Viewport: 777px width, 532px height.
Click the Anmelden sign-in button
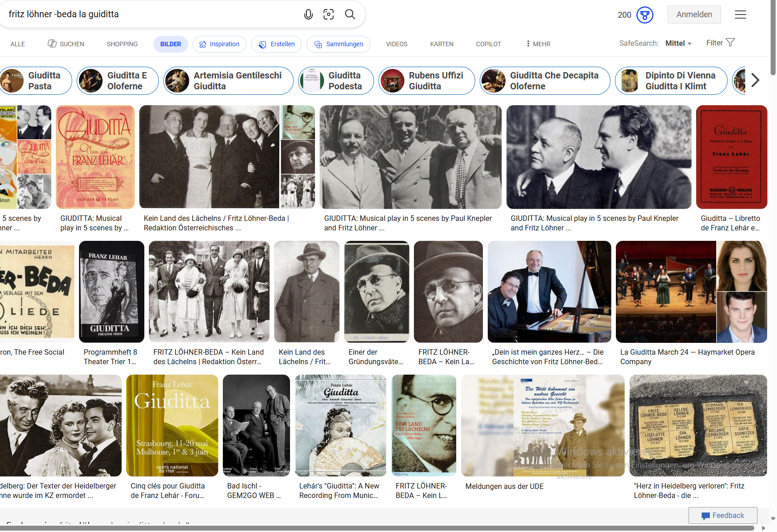coord(694,15)
